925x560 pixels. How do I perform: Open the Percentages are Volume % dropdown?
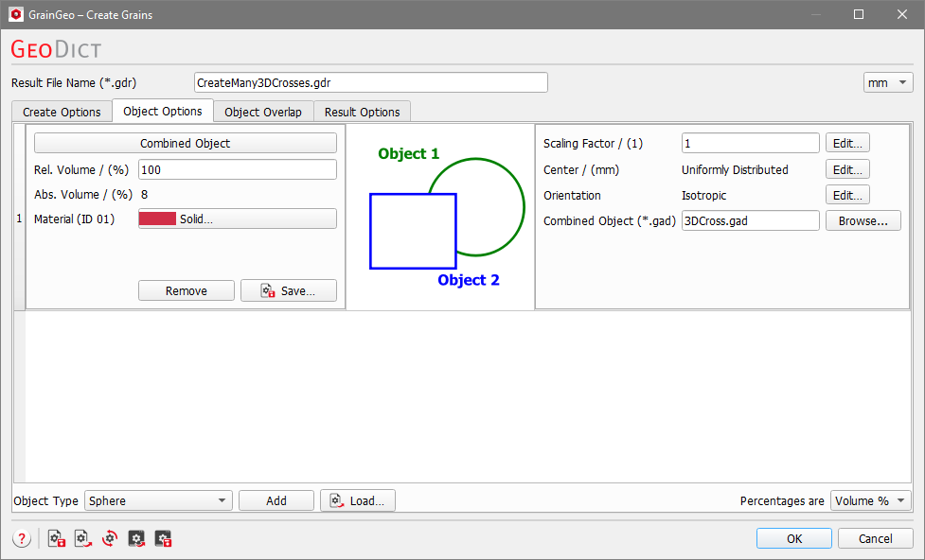871,500
